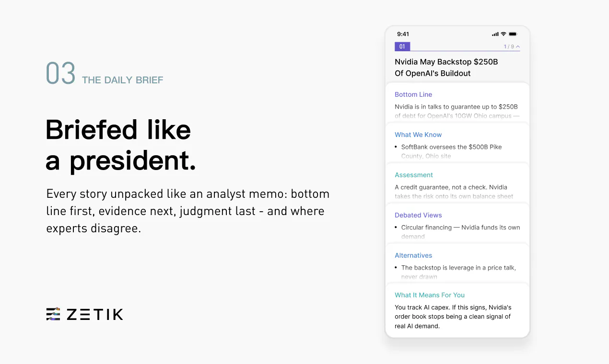Image resolution: width=609 pixels, height=364 pixels.
Task: Tap the battery icon in phone status bar
Action: pyautogui.click(x=513, y=34)
